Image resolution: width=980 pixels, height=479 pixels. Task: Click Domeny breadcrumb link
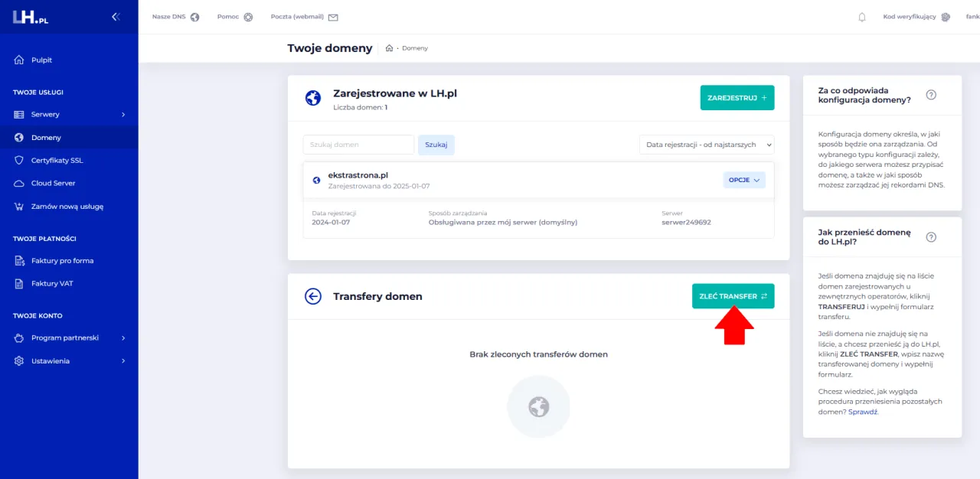click(x=415, y=48)
